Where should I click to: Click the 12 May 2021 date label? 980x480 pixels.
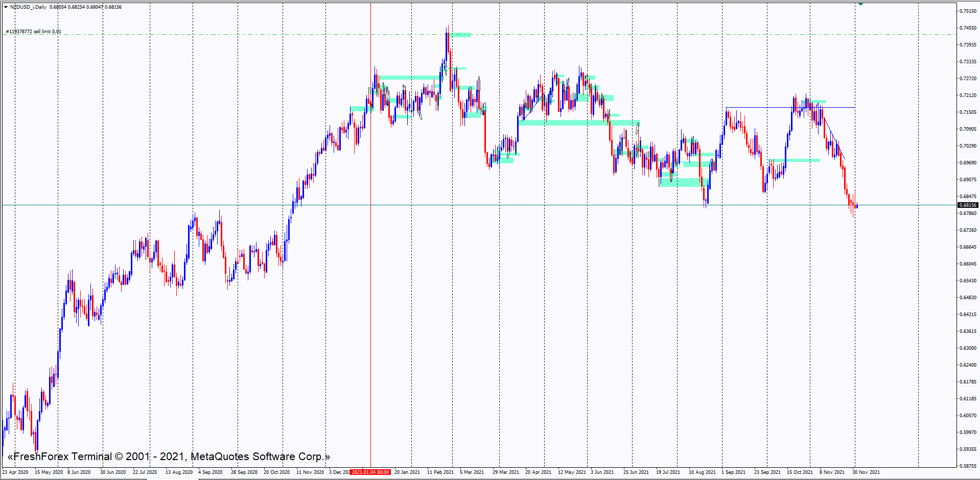pos(571,472)
